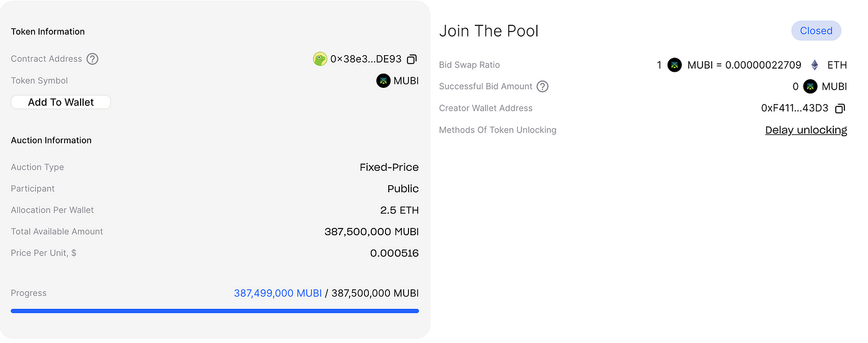Click the 2.5 ETH allocation value
This screenshot has height=343, width=868.
399,211
